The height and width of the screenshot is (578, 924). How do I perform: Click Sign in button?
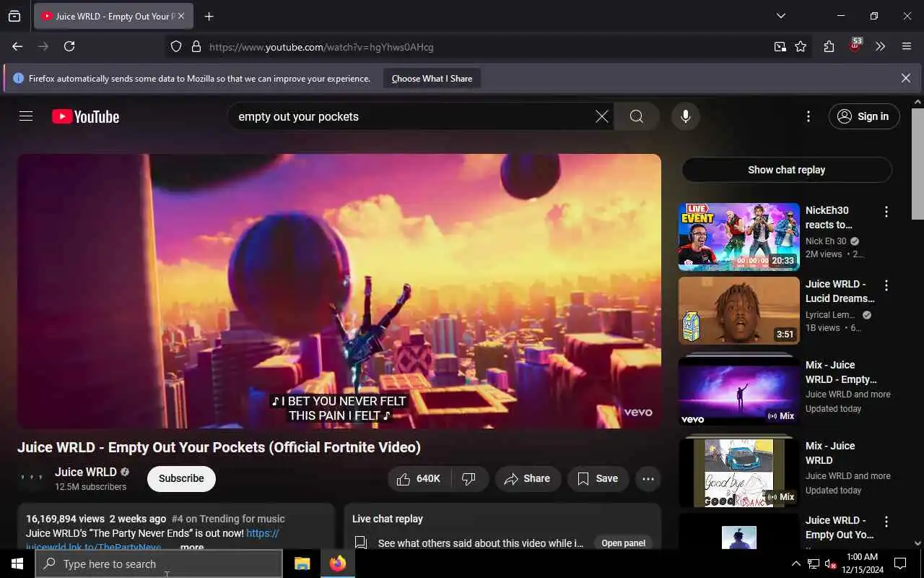coord(864,116)
